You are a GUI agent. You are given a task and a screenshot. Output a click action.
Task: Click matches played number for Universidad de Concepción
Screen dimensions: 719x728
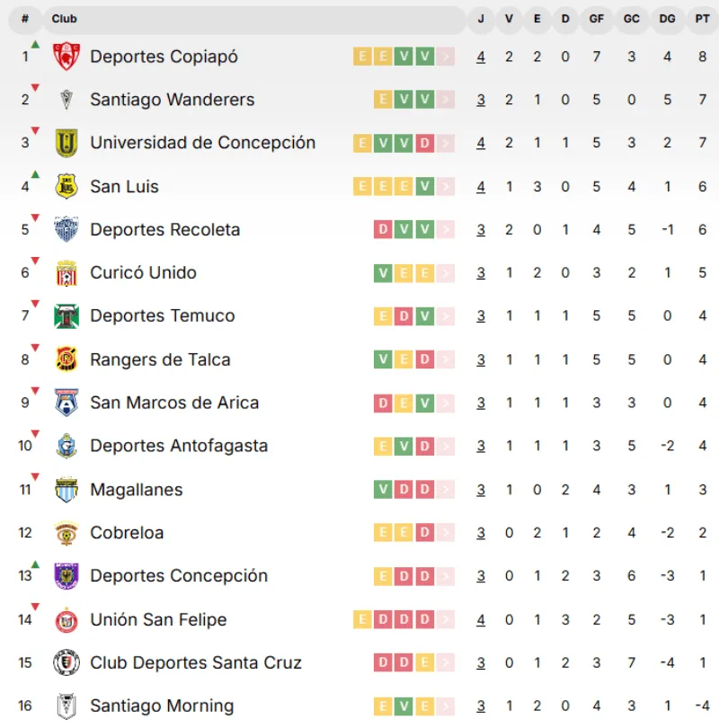coord(481,143)
